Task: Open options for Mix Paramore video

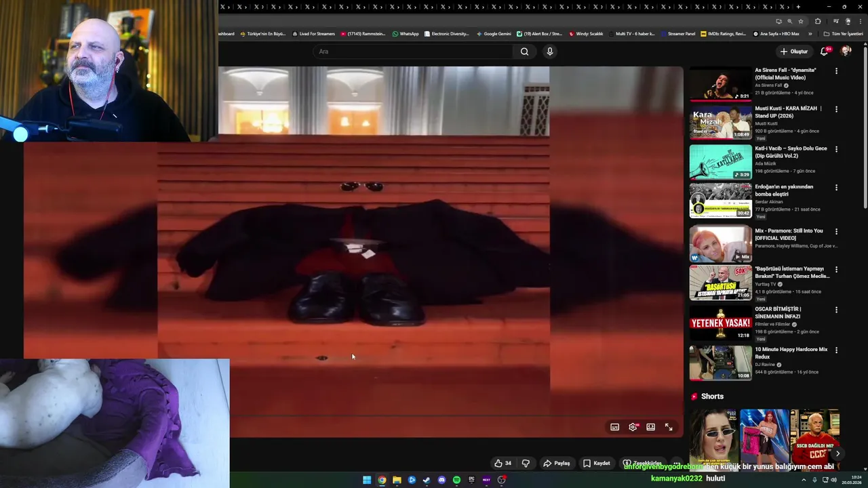Action: 836,232
